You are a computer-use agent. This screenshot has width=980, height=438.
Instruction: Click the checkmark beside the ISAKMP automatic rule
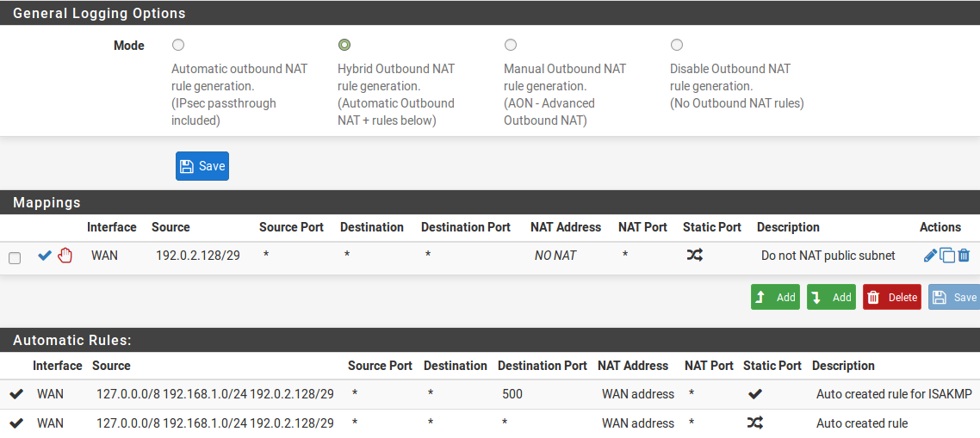point(16,394)
